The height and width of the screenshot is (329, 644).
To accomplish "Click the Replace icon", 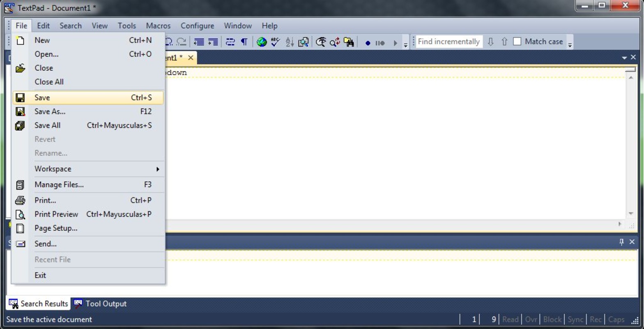I will [x=335, y=42].
